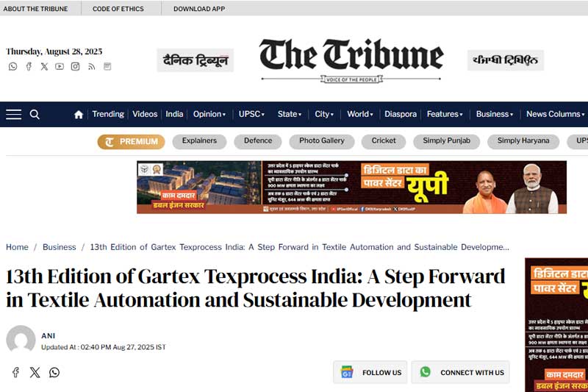Expand the World dropdown menu

tap(360, 114)
